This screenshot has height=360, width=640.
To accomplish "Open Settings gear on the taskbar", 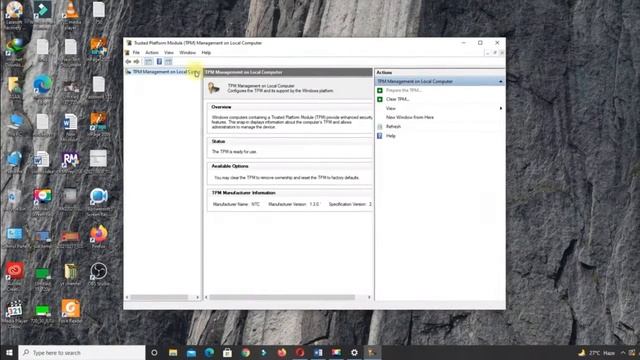I will (354, 353).
